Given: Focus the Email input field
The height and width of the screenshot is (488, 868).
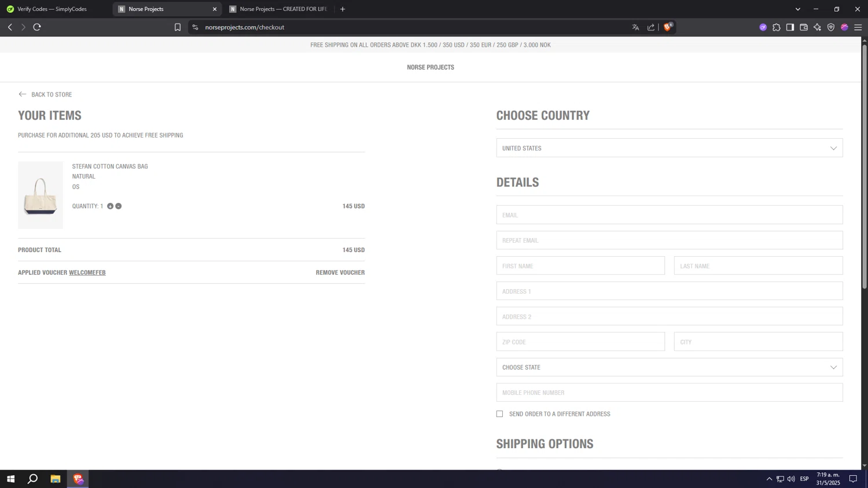Looking at the screenshot, I should (670, 215).
